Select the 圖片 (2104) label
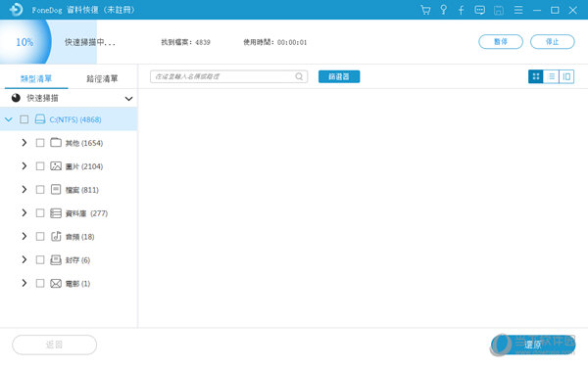The image size is (588, 368). [x=84, y=166]
